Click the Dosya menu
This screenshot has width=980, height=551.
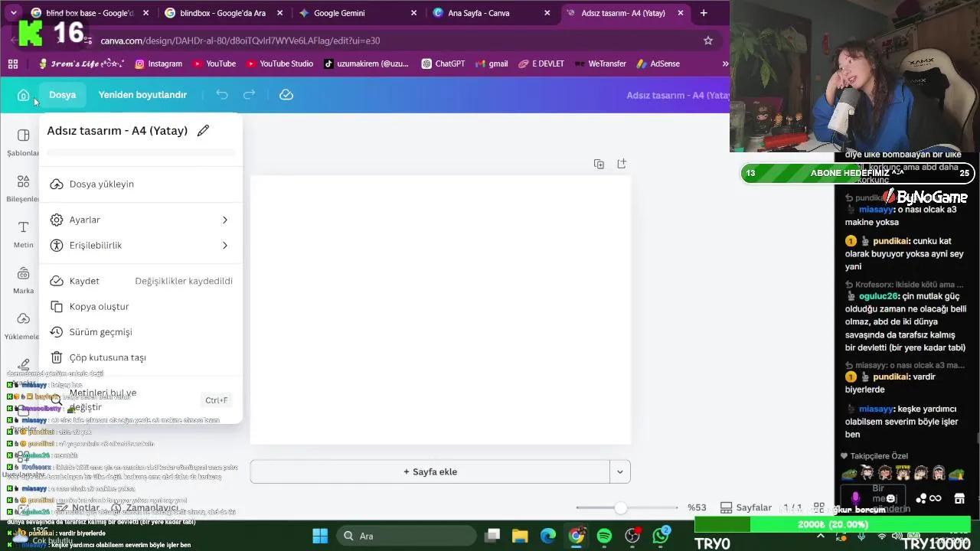pyautogui.click(x=63, y=95)
